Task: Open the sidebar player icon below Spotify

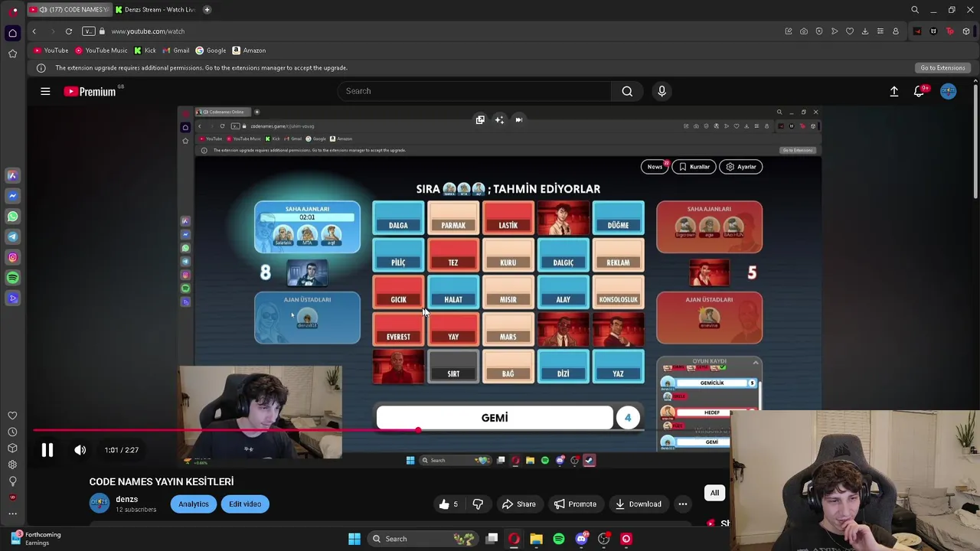Action: [x=12, y=298]
